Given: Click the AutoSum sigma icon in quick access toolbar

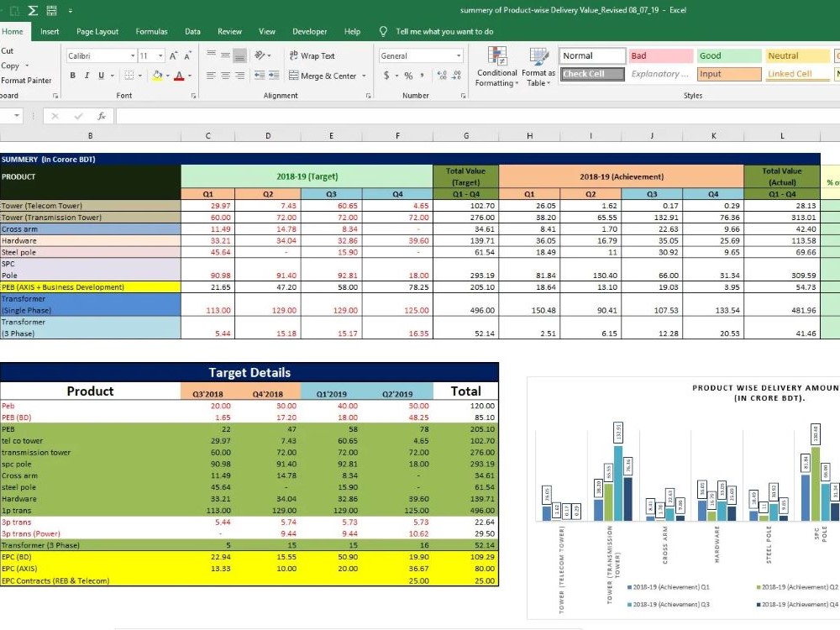Looking at the screenshot, I should [x=33, y=10].
